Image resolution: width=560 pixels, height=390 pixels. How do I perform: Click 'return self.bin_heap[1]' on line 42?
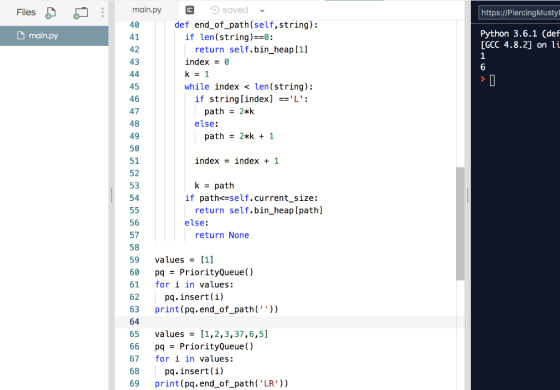coord(251,50)
